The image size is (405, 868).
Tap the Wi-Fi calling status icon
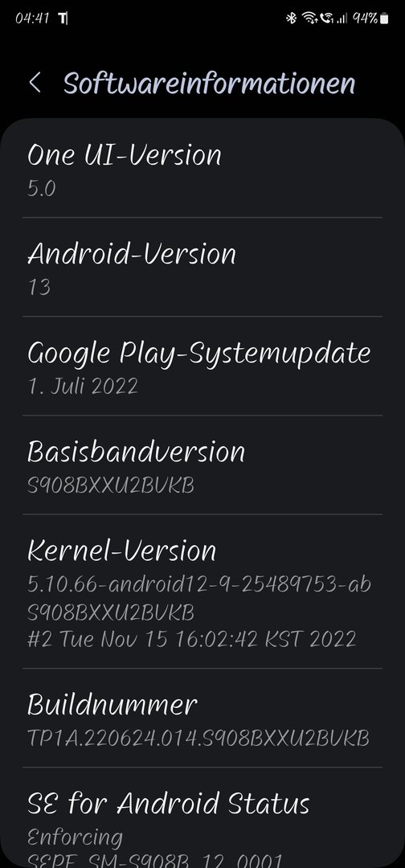click(326, 18)
